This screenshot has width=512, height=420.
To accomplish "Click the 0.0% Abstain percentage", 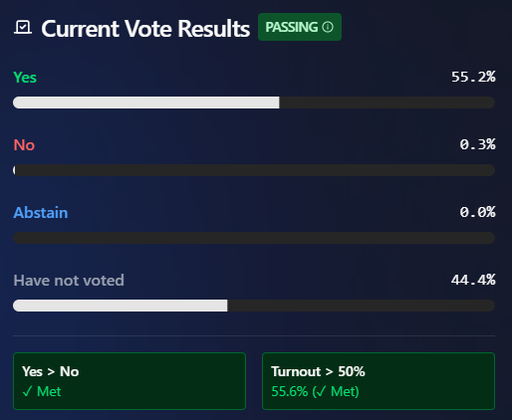I will coord(477,212).
